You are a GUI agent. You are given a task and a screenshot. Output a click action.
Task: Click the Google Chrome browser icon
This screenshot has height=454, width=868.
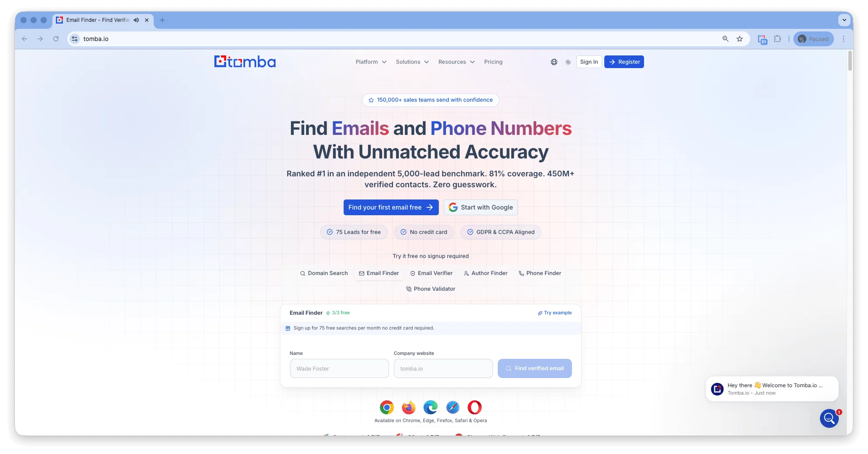(x=386, y=407)
